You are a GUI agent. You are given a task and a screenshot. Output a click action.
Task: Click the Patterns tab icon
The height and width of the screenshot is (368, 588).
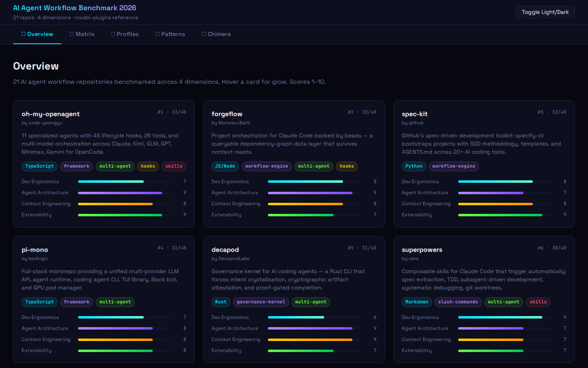(x=158, y=34)
